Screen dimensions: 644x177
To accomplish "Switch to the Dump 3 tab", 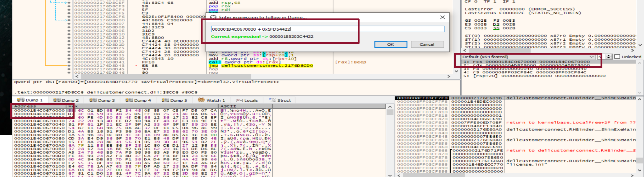I will 102,100.
